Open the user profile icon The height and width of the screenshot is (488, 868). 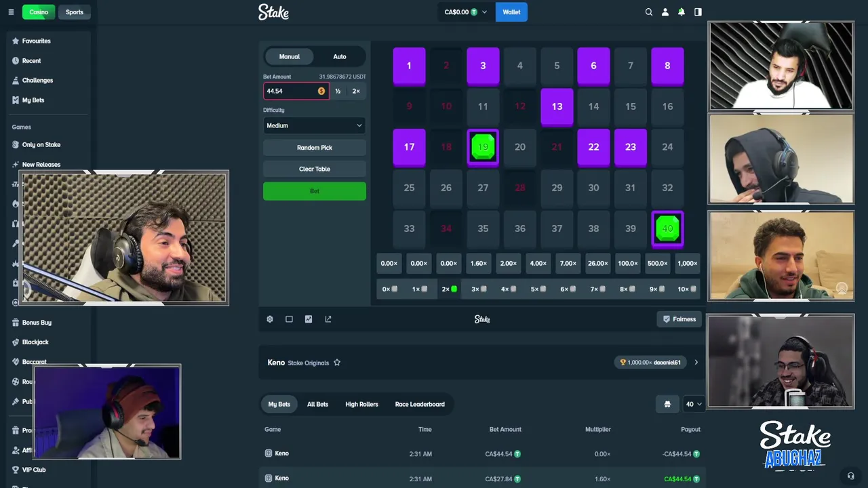pyautogui.click(x=665, y=12)
